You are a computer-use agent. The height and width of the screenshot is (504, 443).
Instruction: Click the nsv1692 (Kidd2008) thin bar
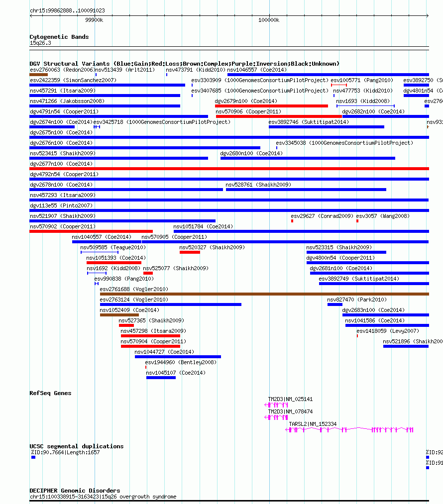tap(97, 273)
